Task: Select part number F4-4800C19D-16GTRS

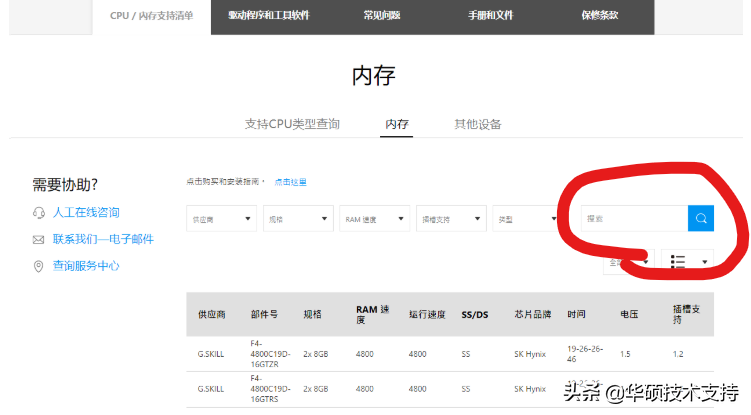Action: pos(270,389)
